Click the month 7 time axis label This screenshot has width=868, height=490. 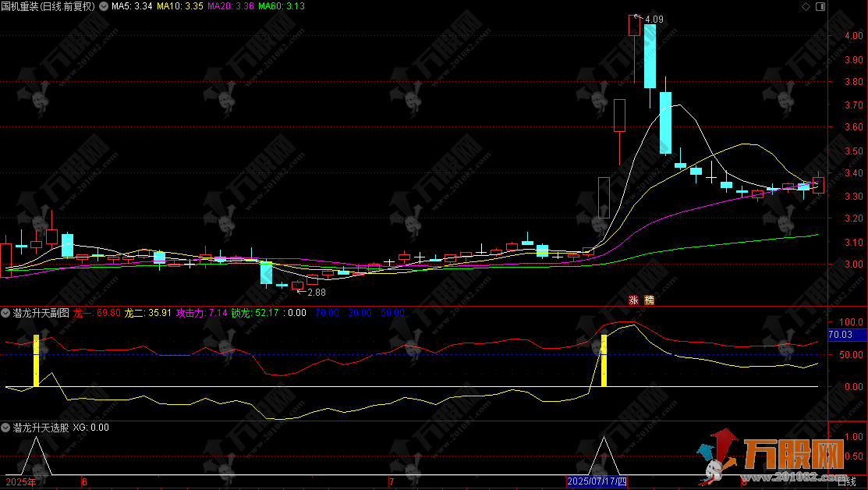tap(391, 481)
